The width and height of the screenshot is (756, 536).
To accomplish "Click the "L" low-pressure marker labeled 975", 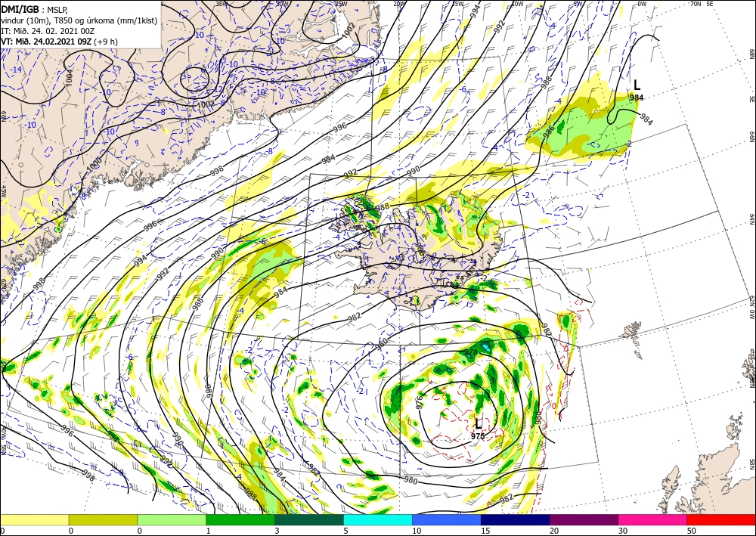I will point(478,424).
